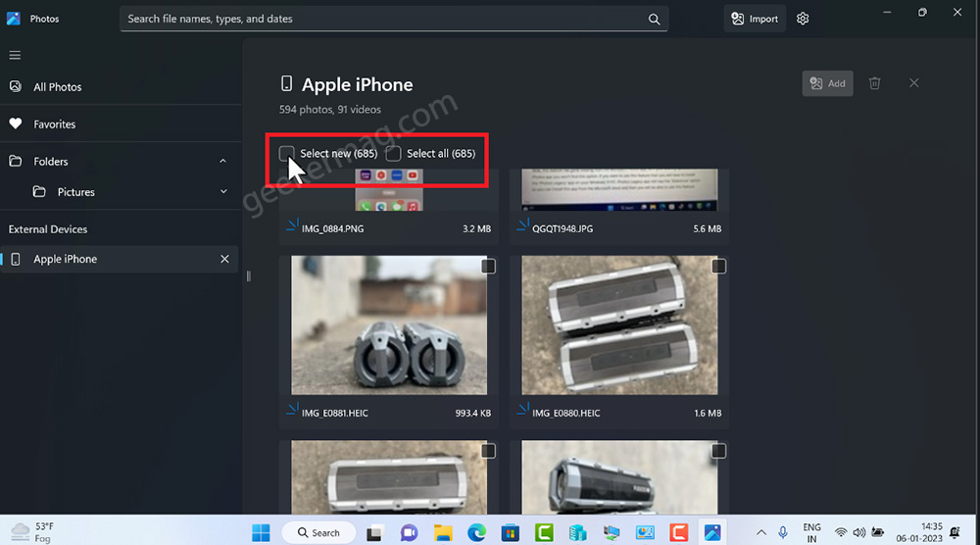Open QGQT1948.JPG thumbnail
Screen dimensions: 980x545
pyautogui.click(x=619, y=190)
